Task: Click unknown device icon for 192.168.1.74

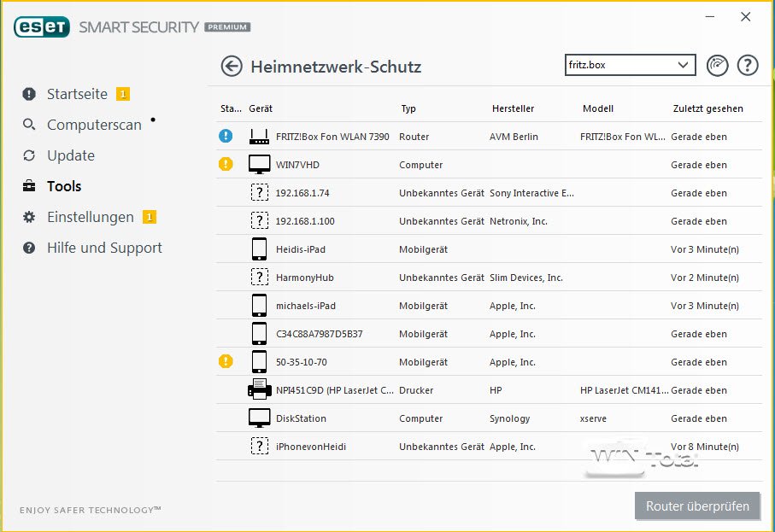Action: [x=260, y=192]
